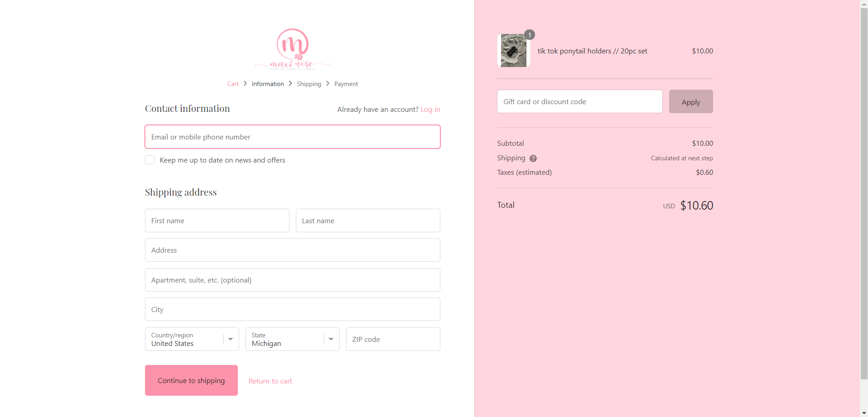Image resolution: width=868 pixels, height=417 pixels.
Task: Enable news and offers checkbox
Action: [150, 160]
